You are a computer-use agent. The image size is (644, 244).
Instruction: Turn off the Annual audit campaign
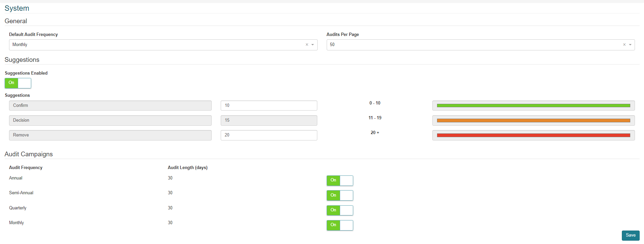[340, 180]
